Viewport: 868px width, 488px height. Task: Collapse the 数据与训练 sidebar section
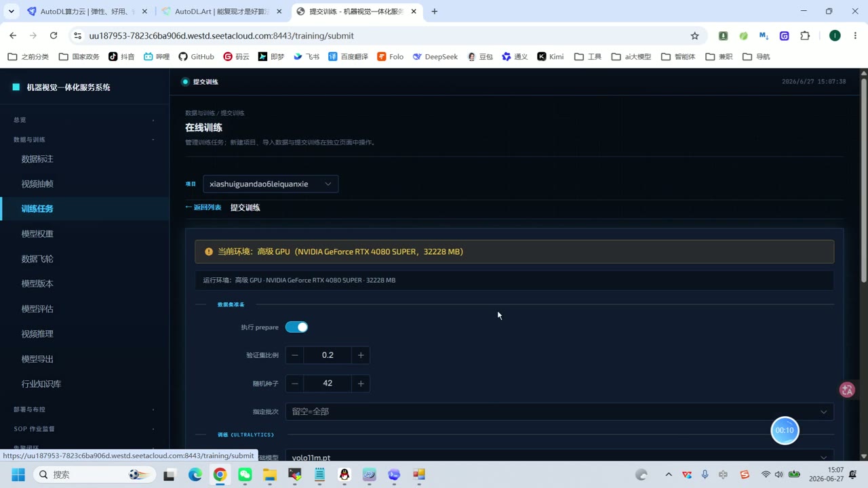pos(85,140)
